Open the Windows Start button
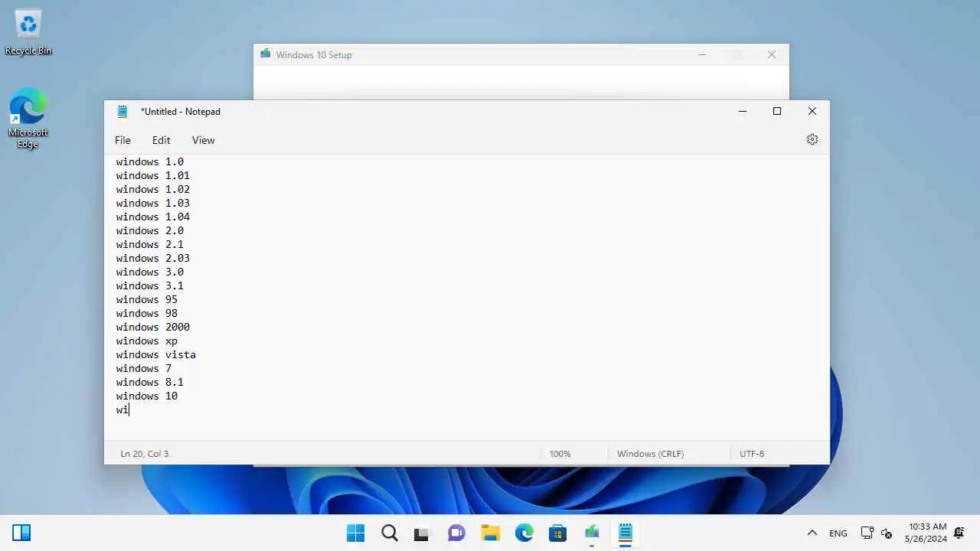980x551 pixels. 355,533
